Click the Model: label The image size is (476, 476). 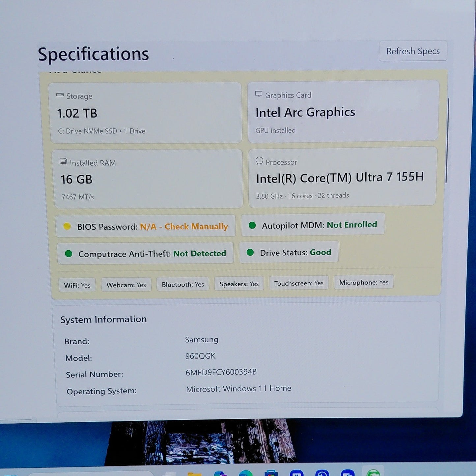click(79, 358)
